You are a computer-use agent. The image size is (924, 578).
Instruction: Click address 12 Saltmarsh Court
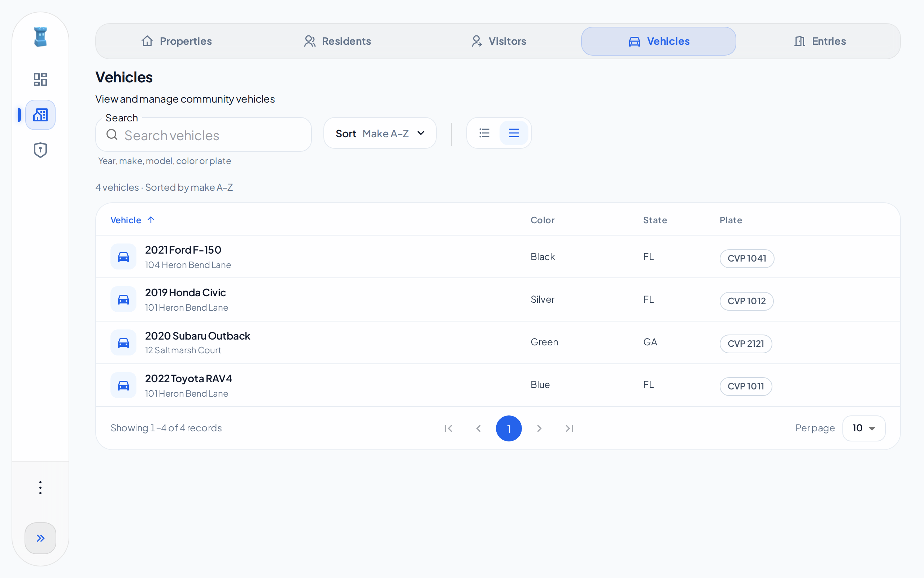pyautogui.click(x=183, y=350)
